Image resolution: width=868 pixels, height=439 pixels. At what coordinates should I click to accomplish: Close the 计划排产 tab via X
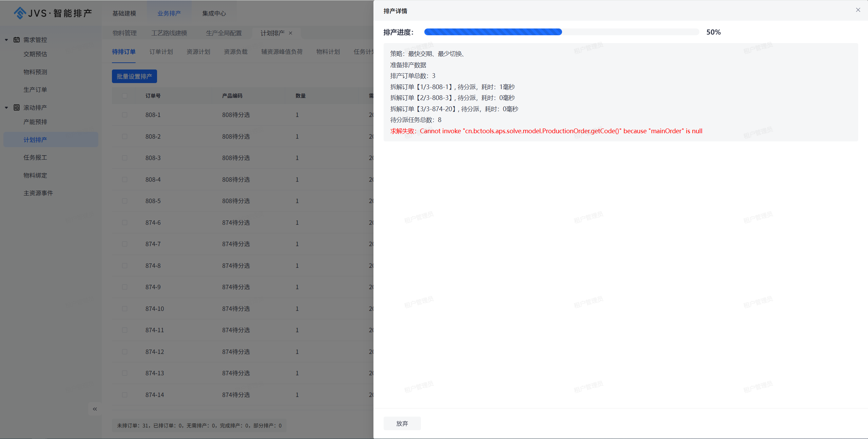click(x=290, y=33)
